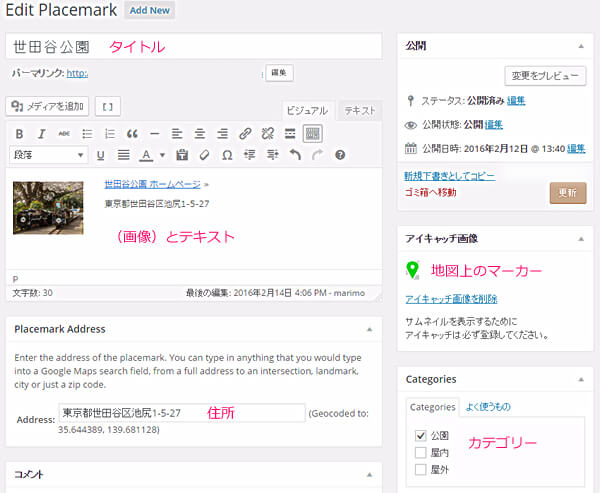Image resolution: width=600 pixels, height=493 pixels.
Task: Redo the last edit
Action: tap(318, 155)
